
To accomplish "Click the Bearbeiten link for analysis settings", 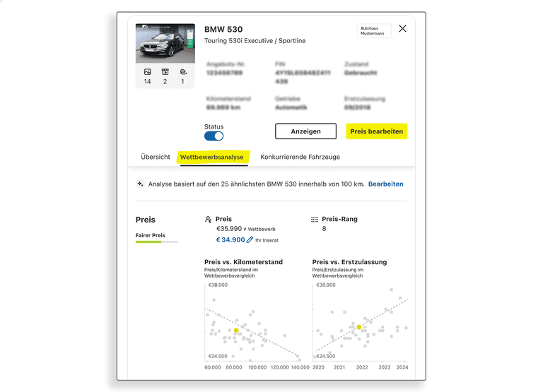I will (x=385, y=184).
